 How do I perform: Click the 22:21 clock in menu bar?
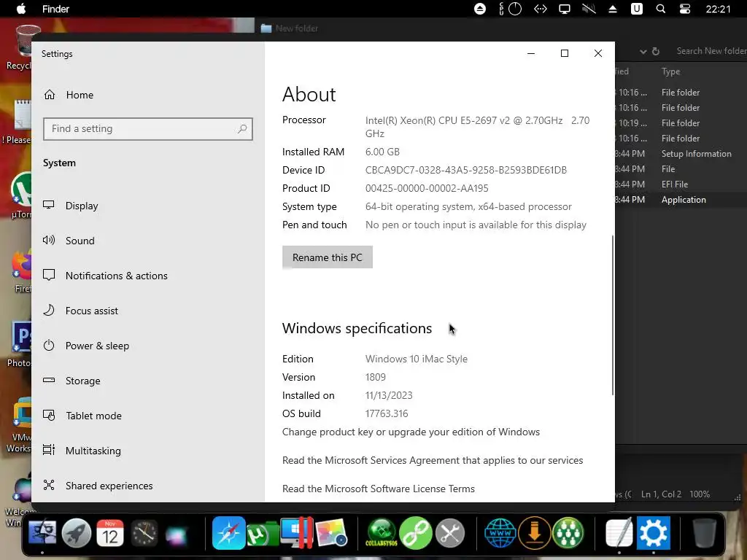pyautogui.click(x=718, y=9)
